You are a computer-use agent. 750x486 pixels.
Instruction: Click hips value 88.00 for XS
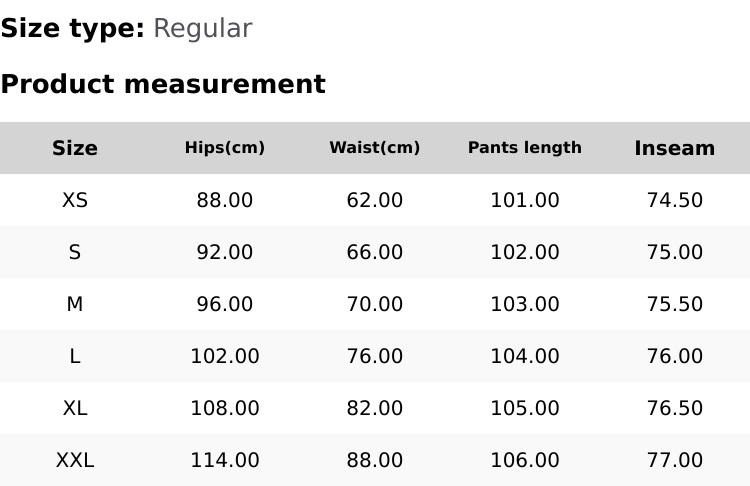(x=225, y=200)
